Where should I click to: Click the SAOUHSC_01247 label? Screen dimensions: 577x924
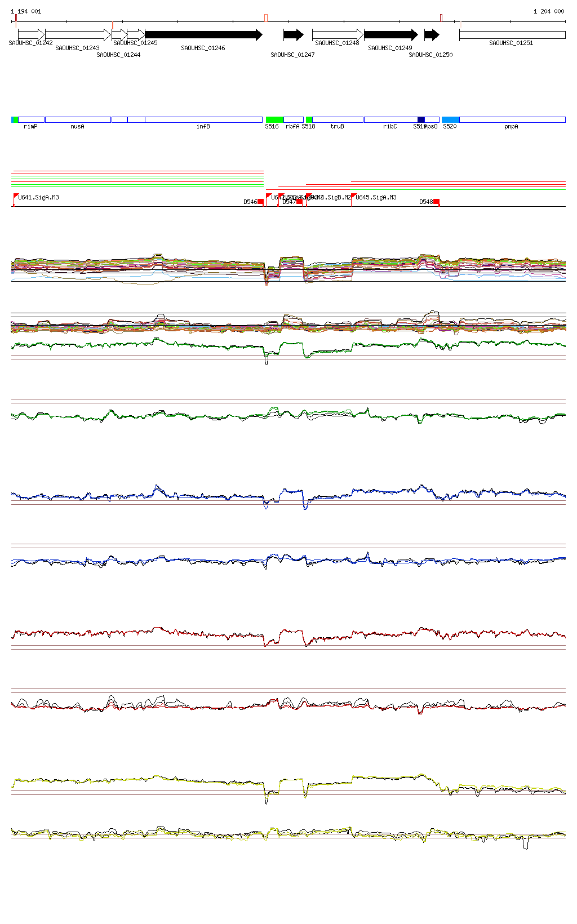click(292, 55)
